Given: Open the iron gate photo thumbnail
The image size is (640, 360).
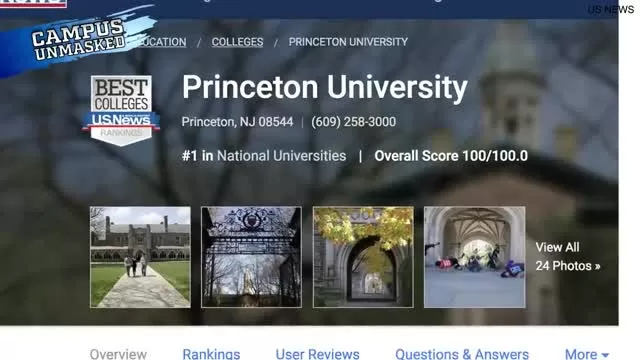Looking at the screenshot, I should coord(251,257).
